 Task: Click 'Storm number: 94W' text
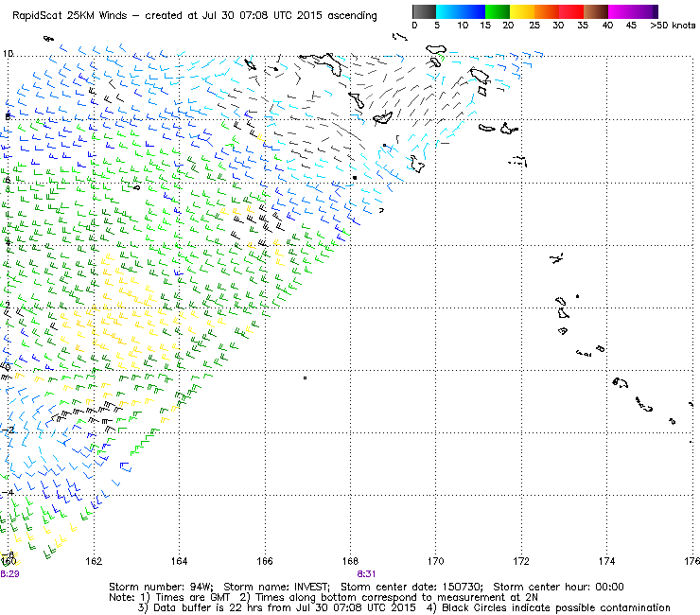(161, 587)
